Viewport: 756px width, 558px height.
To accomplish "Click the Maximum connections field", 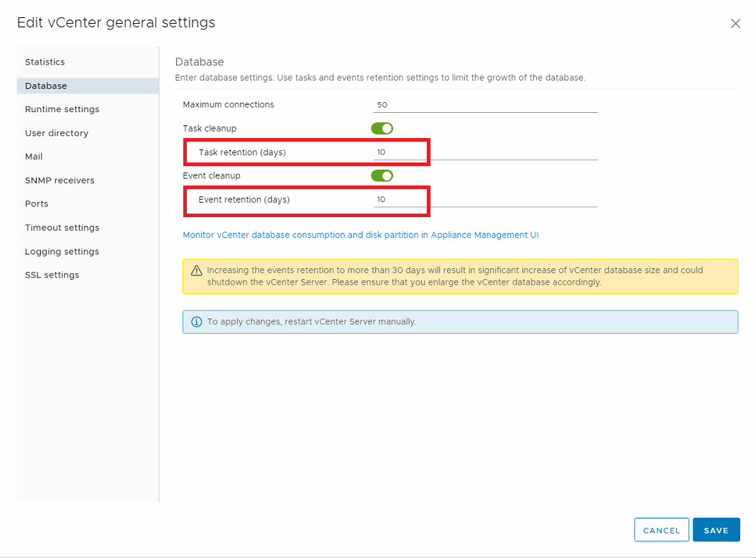I will click(485, 105).
